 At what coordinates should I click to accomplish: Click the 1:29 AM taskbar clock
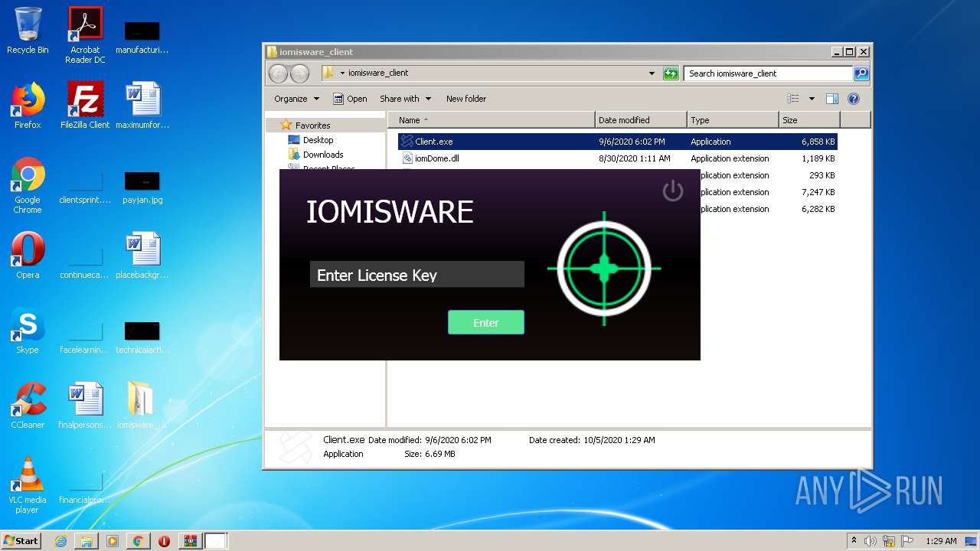pyautogui.click(x=941, y=541)
